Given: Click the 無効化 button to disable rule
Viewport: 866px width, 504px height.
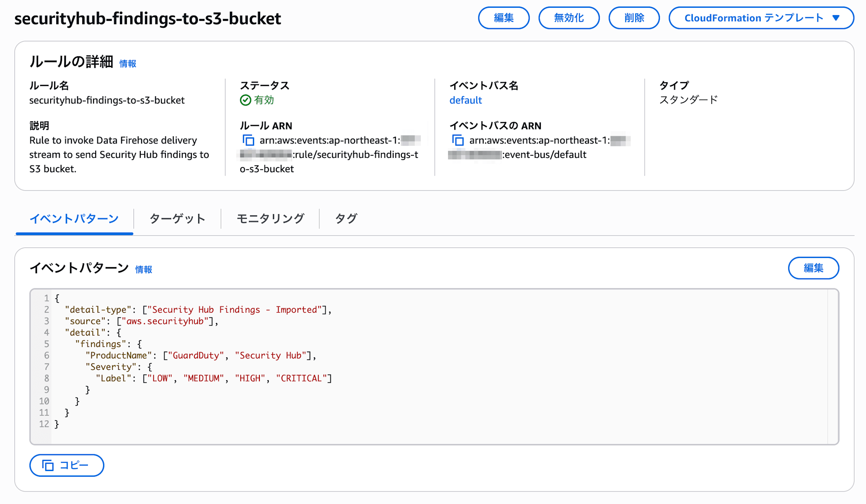Looking at the screenshot, I should pyautogui.click(x=569, y=18).
